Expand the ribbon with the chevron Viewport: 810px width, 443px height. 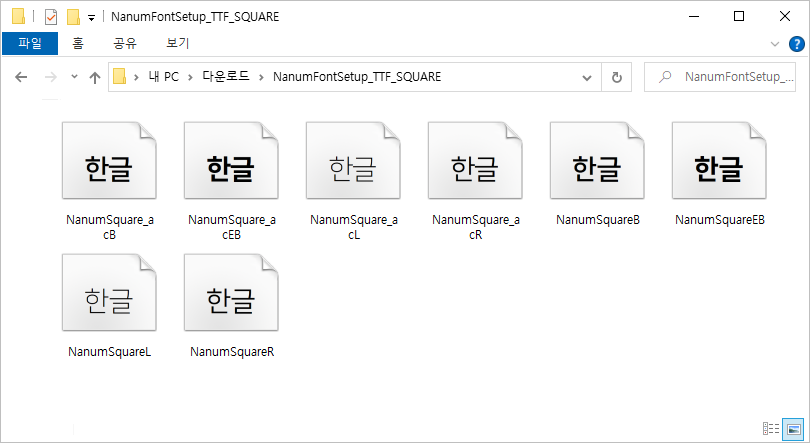[x=775, y=44]
